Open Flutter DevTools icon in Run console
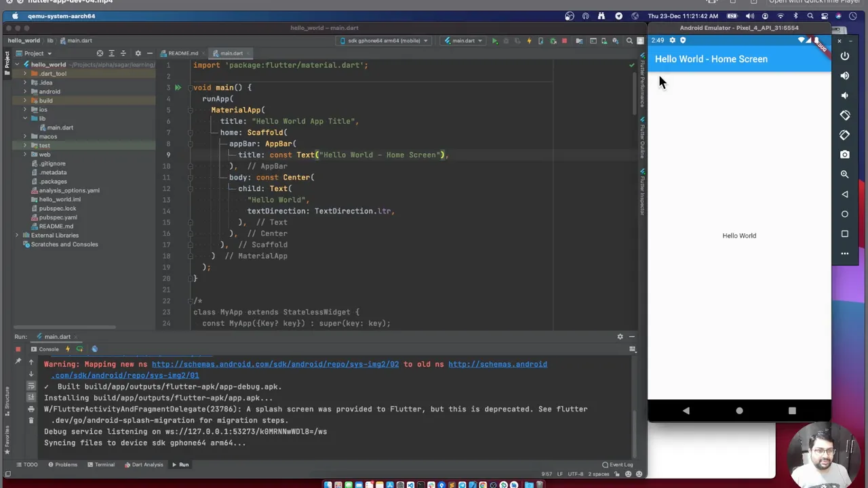 (x=94, y=349)
